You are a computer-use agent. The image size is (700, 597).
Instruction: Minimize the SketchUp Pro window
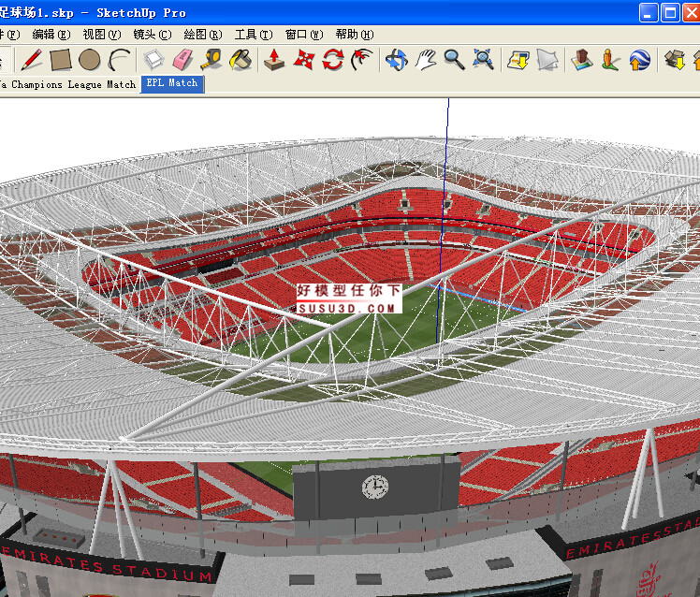pos(649,12)
